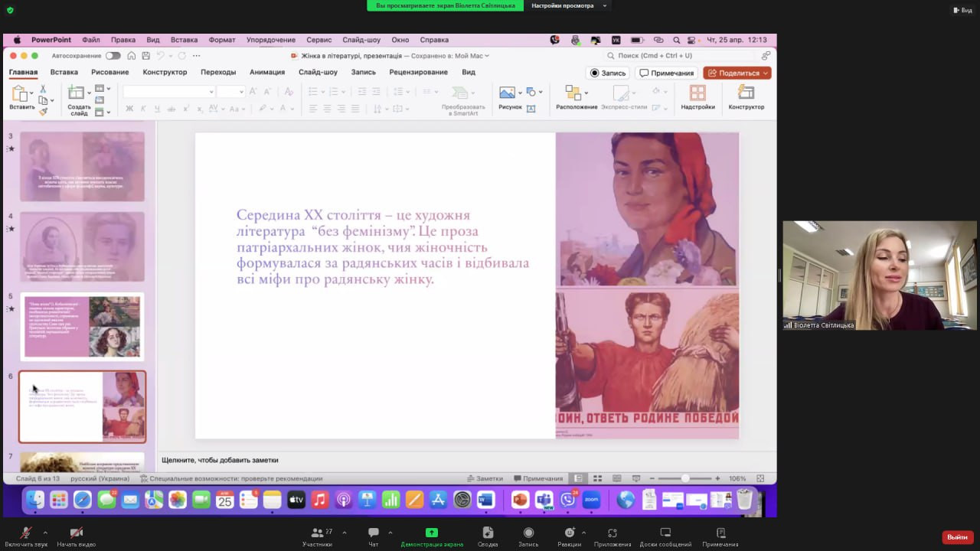This screenshot has height=551, width=980.
Task: Click the Zoom 'Включить звук' microphone icon
Action: 26,533
